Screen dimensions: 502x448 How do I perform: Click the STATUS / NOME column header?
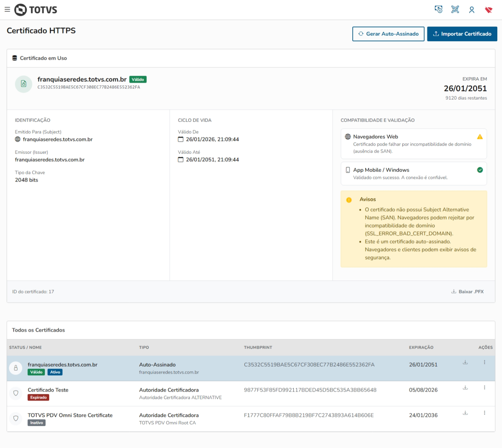25,347
